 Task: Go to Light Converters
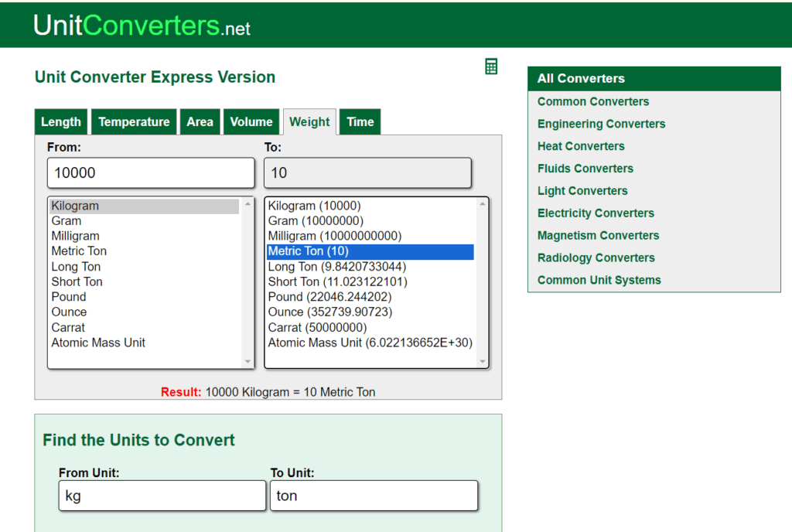(x=582, y=191)
